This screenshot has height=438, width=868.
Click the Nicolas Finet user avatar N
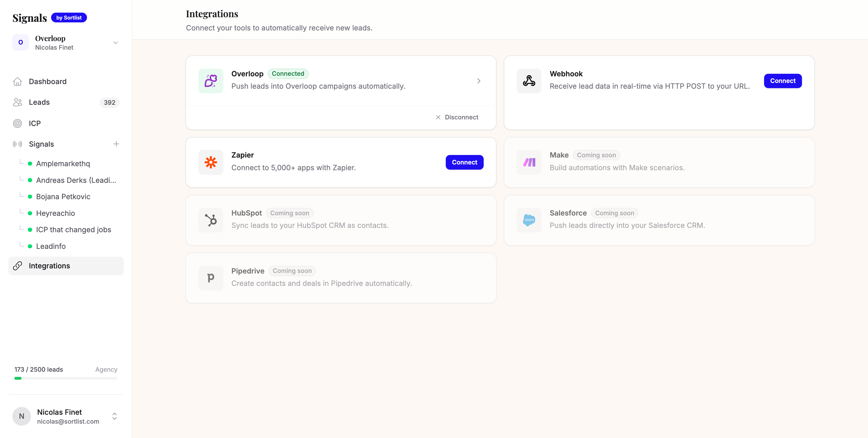(22, 416)
